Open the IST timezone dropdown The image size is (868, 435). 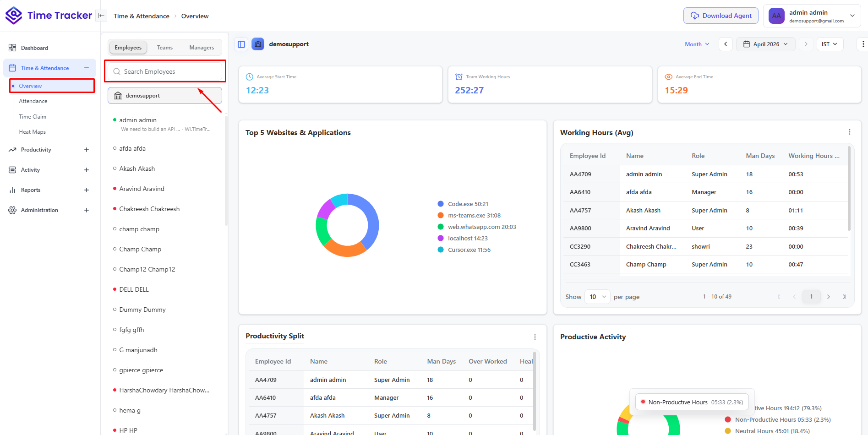830,44
